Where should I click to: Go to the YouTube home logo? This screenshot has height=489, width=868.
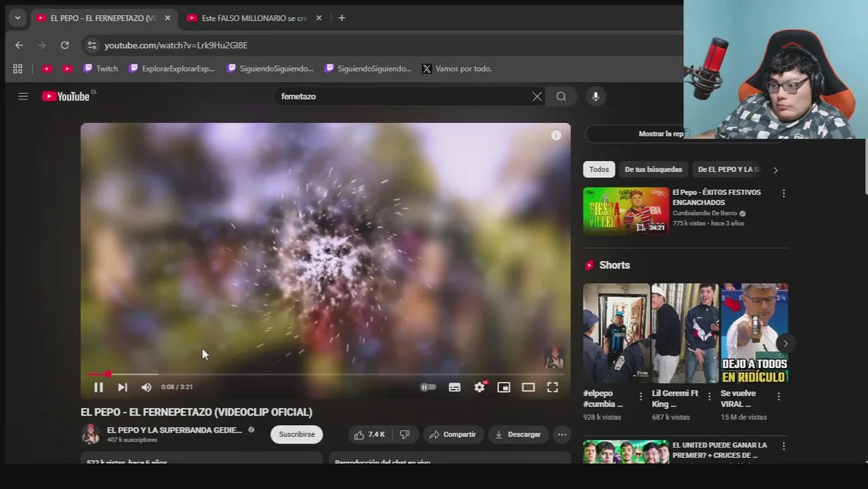(x=66, y=96)
